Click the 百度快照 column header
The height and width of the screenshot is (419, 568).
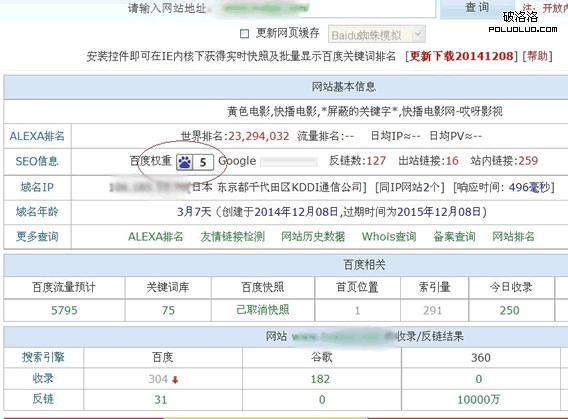coord(263,287)
